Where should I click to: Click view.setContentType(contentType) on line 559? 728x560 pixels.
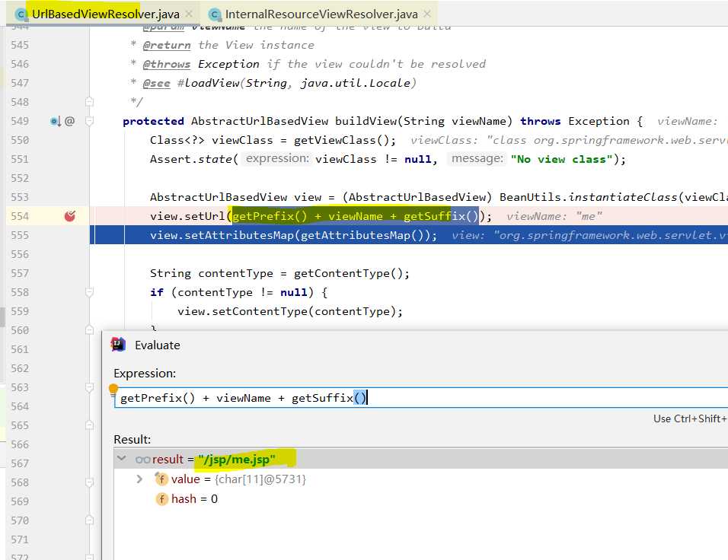[287, 311]
